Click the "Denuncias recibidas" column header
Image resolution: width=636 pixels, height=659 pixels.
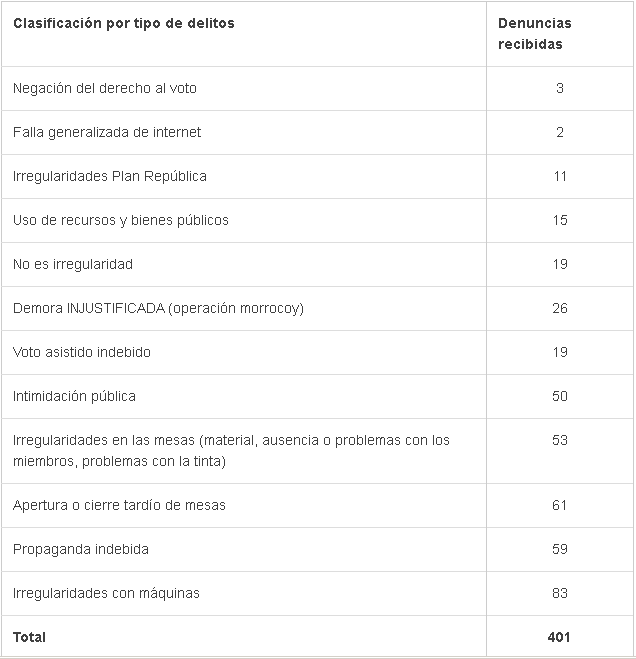535,33
